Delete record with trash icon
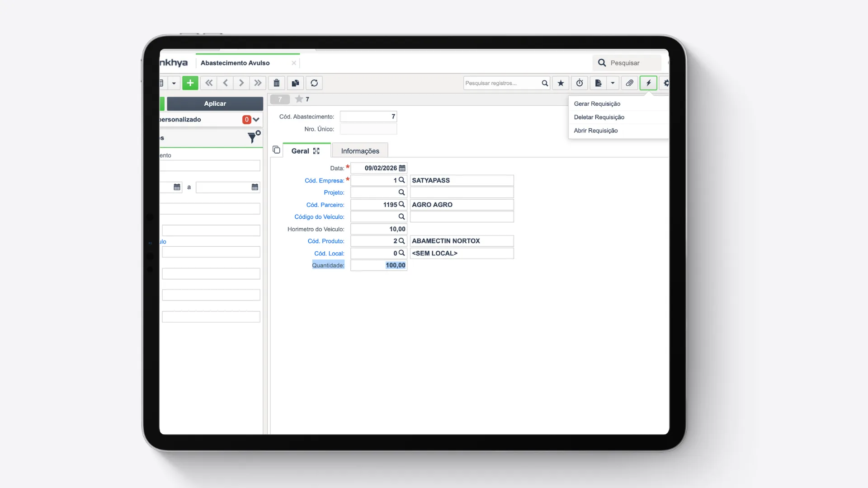 [277, 83]
